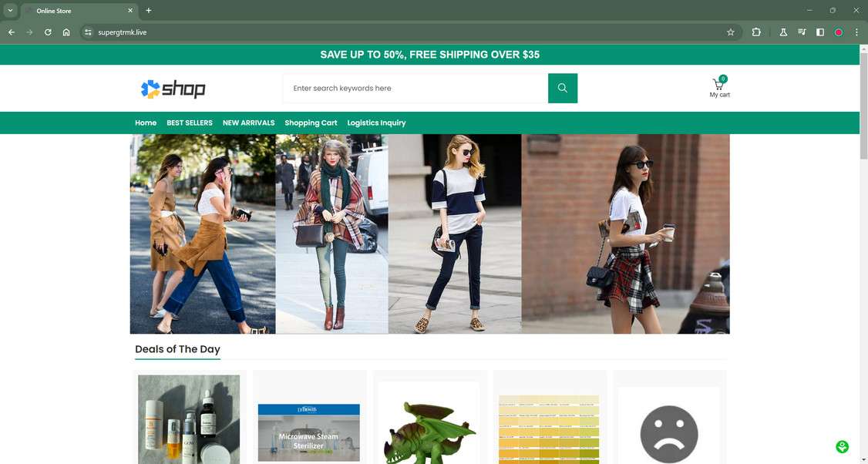Image resolution: width=868 pixels, height=464 pixels.
Task: Open the skincare bottles product thumbnail
Action: click(x=189, y=419)
